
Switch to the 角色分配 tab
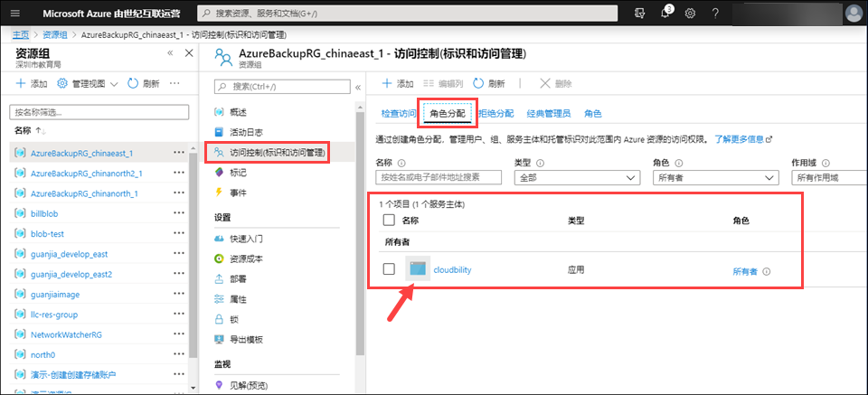pyautogui.click(x=448, y=113)
